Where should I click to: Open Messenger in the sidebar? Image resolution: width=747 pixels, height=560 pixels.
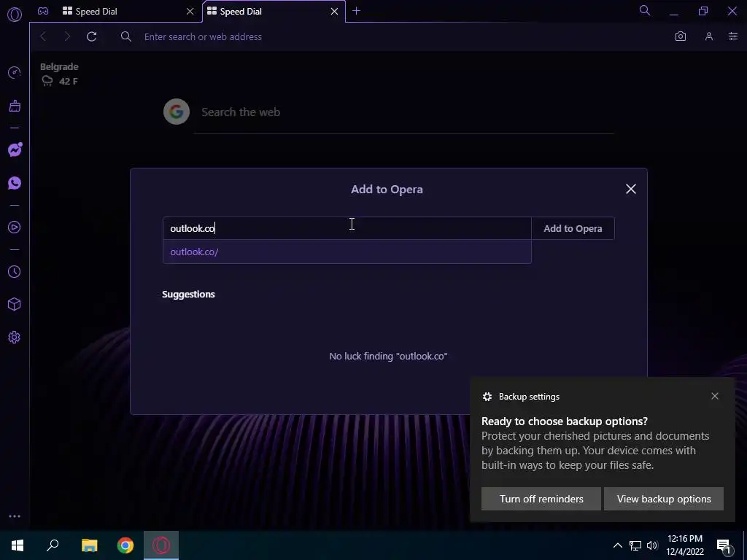(x=15, y=149)
